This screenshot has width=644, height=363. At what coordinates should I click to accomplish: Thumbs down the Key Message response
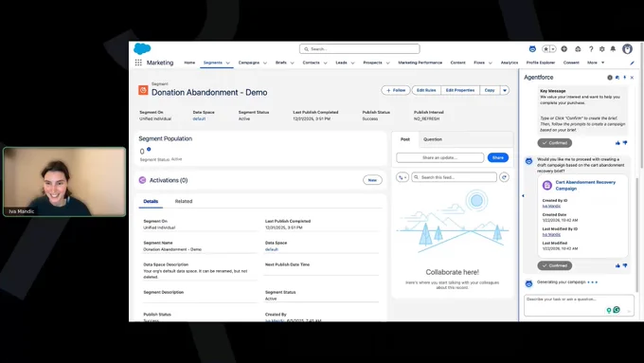tap(625, 143)
